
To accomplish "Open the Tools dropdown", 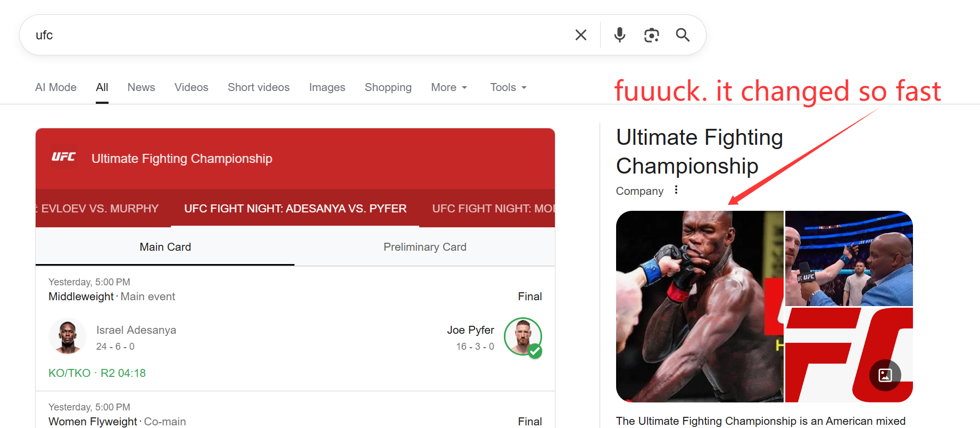I will 508,87.
